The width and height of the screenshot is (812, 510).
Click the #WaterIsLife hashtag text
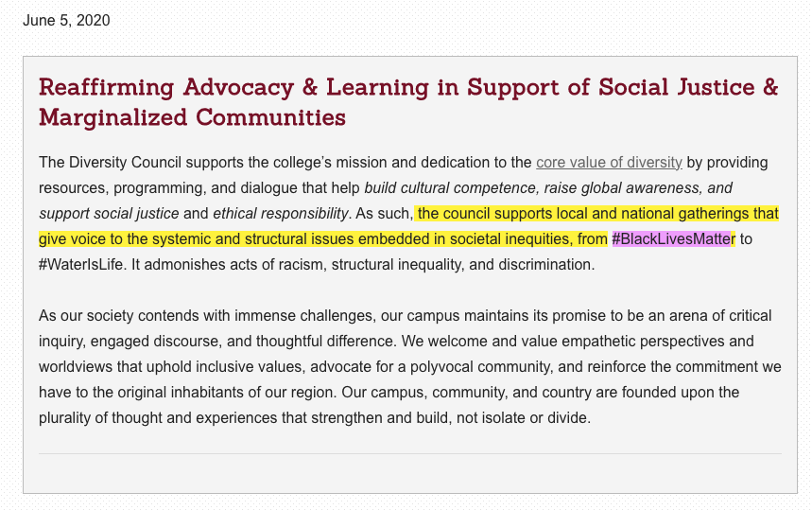(x=81, y=264)
